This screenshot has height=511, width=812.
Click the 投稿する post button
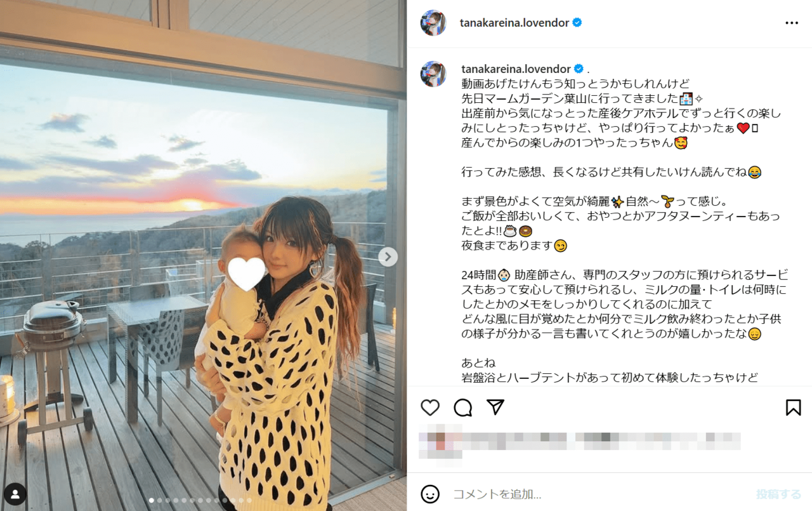coord(778,494)
